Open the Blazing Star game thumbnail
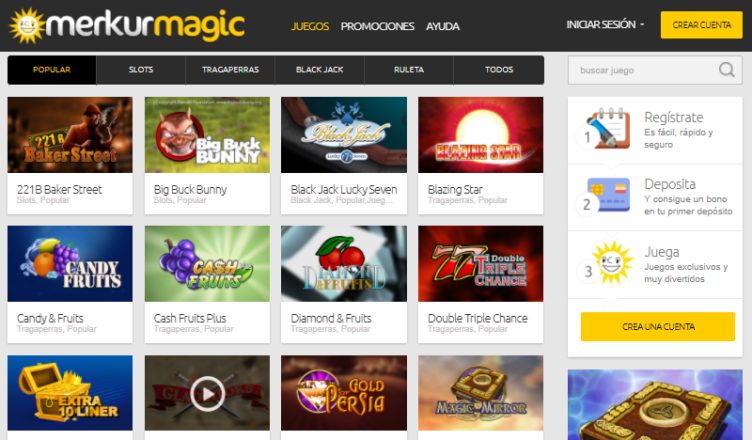Image resolution: width=752 pixels, height=440 pixels. click(481, 135)
